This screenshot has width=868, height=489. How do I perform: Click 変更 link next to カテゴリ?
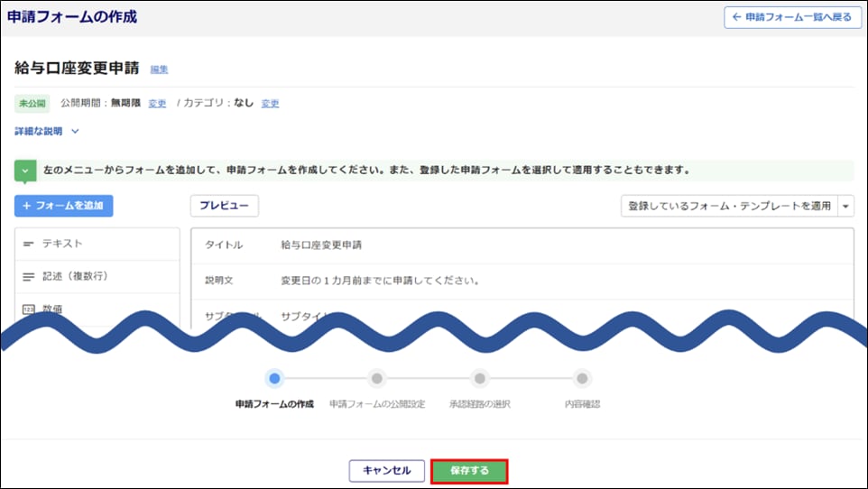270,104
